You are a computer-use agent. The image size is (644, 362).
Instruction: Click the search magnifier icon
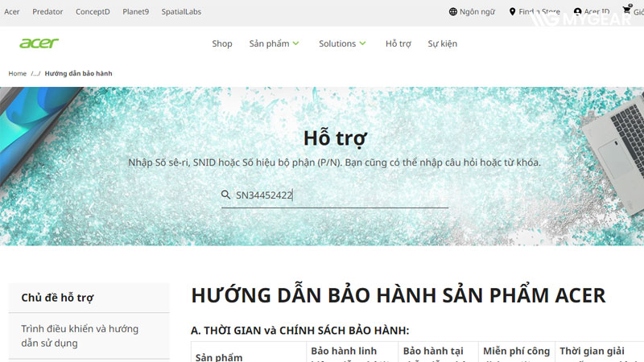pyautogui.click(x=225, y=195)
